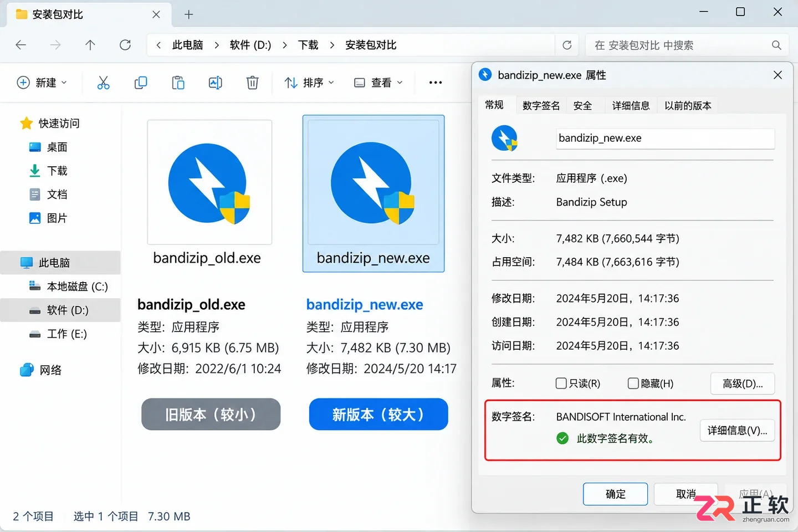
Task: Expand the chevron after 软件 (D:) in path
Action: [284, 45]
